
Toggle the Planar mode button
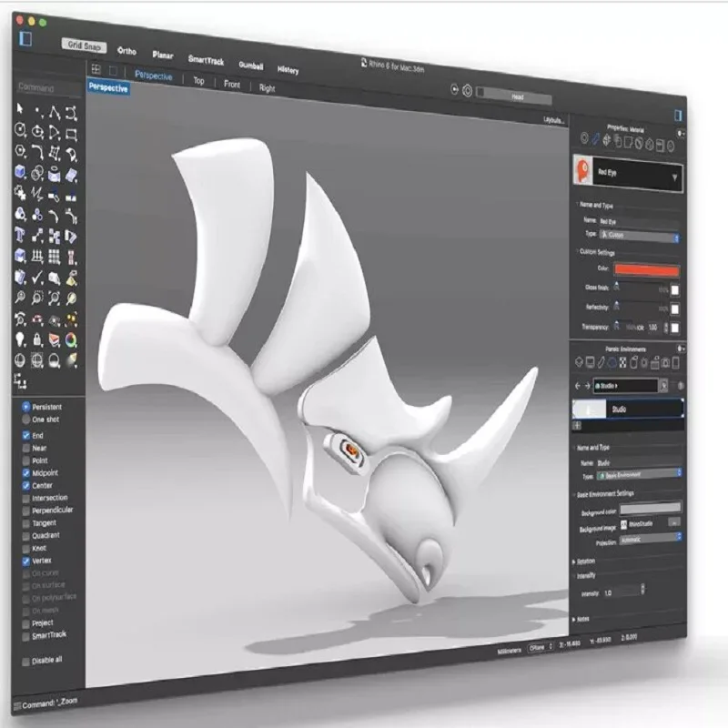(163, 56)
